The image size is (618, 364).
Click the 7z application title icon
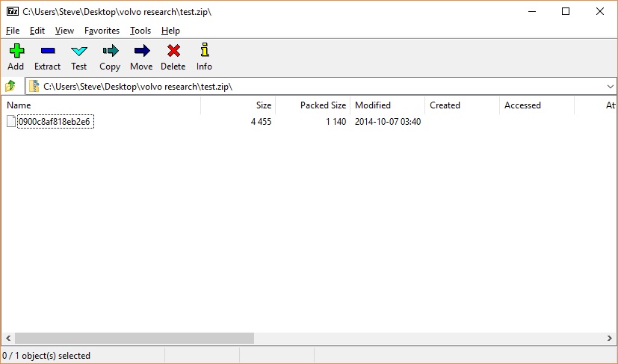(13, 11)
